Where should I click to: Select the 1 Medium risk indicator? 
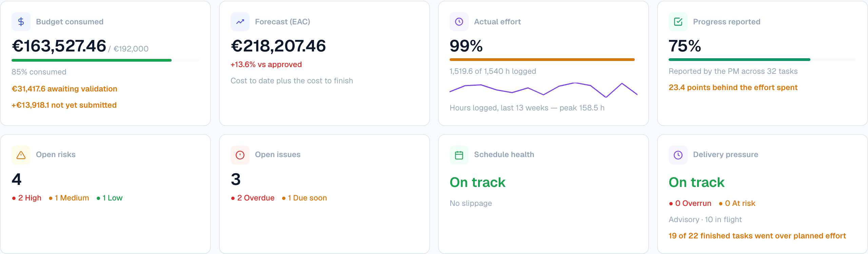[x=69, y=198]
